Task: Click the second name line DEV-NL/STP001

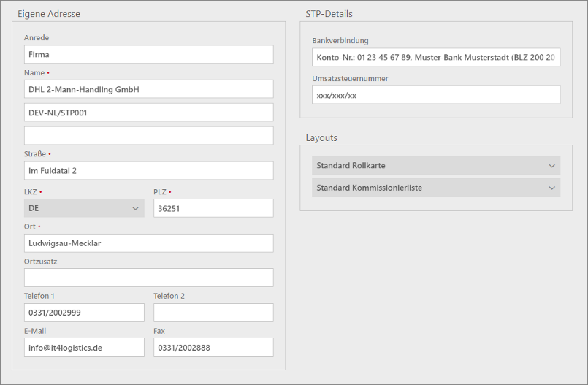Action: tap(148, 113)
